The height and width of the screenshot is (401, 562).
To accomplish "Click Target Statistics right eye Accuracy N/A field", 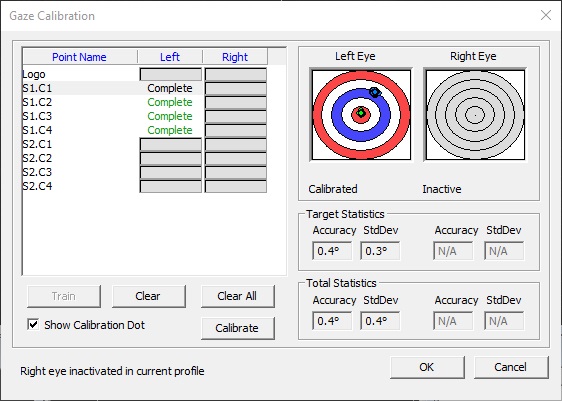I will pos(453,251).
